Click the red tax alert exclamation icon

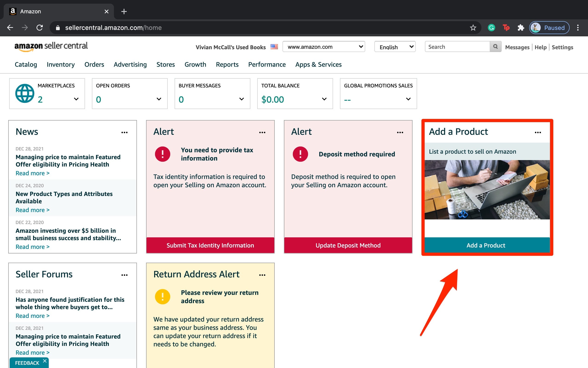163,154
